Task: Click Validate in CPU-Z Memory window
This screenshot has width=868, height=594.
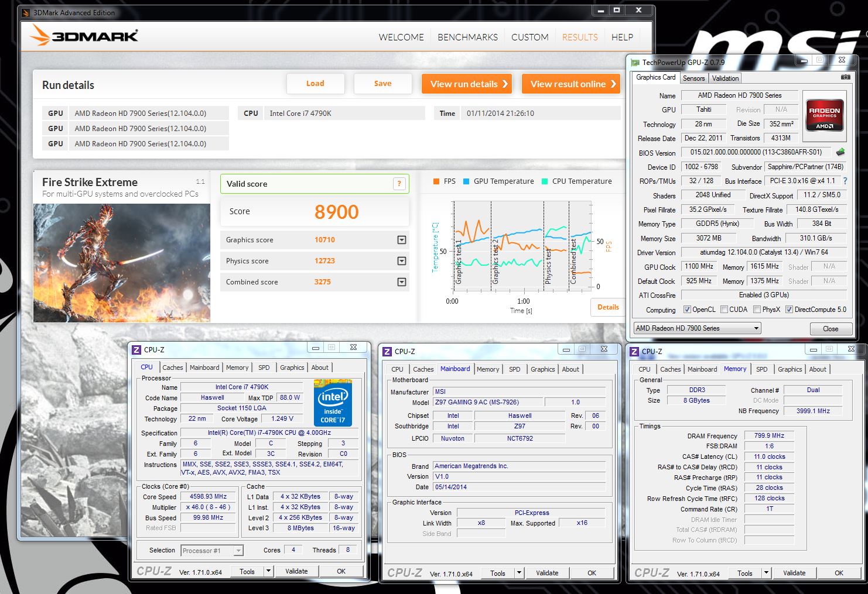Action: [794, 574]
